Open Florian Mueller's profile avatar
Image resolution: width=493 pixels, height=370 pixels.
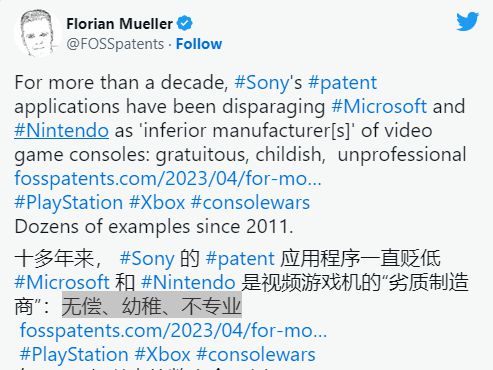(x=38, y=33)
